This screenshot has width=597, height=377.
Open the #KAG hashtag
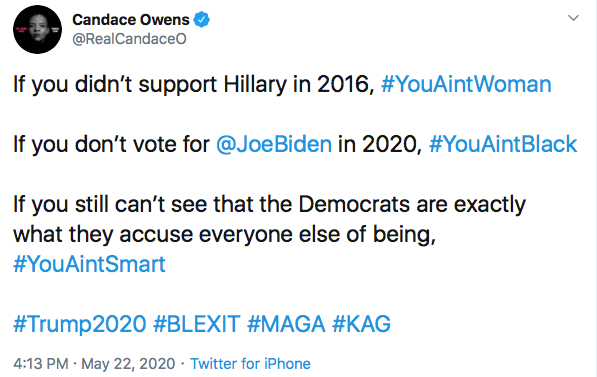pyautogui.click(x=361, y=324)
